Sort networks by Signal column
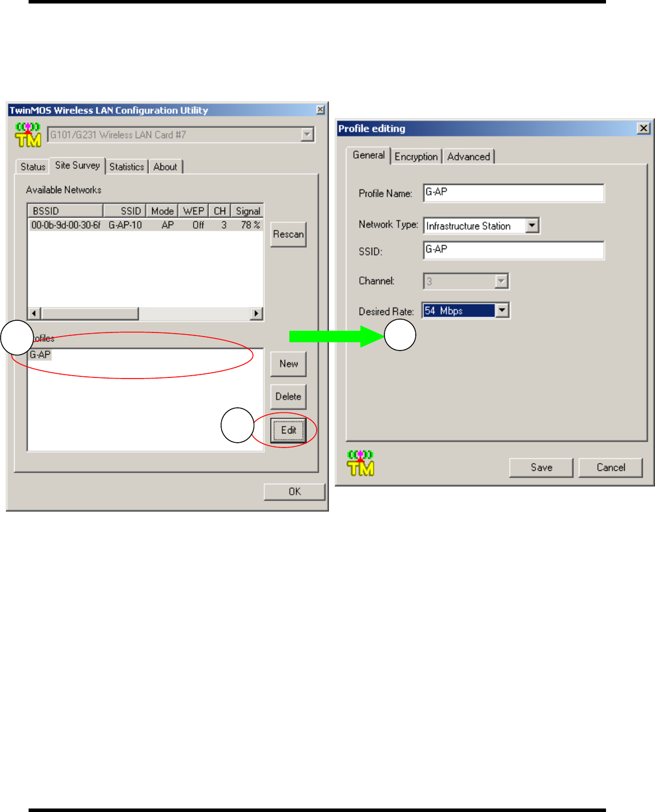 pos(247,211)
